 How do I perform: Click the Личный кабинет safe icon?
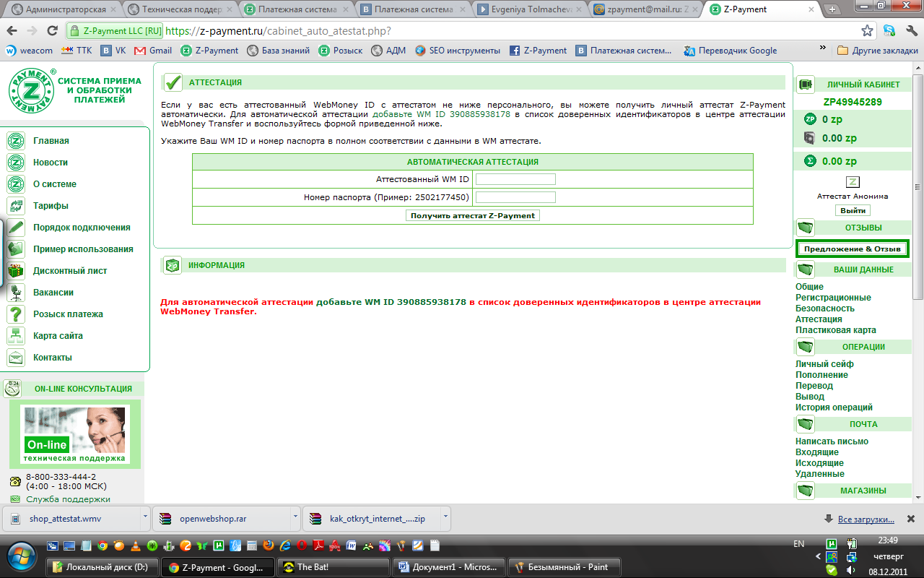coord(806,85)
